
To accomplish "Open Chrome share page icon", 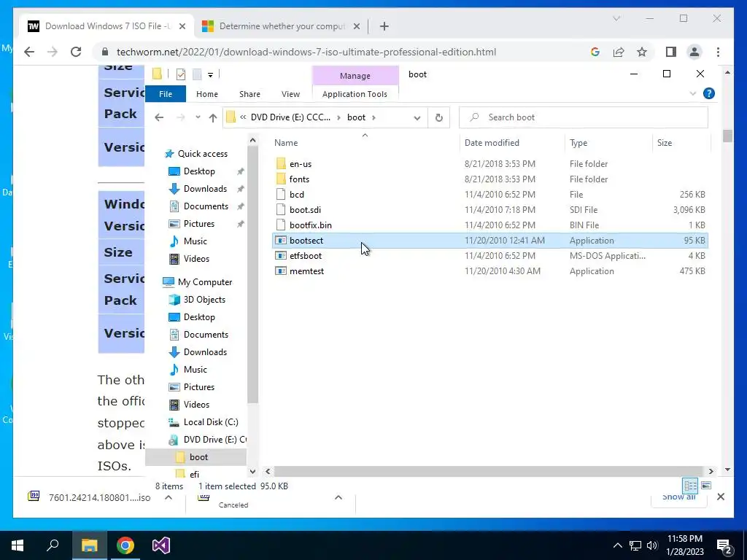I will point(619,52).
